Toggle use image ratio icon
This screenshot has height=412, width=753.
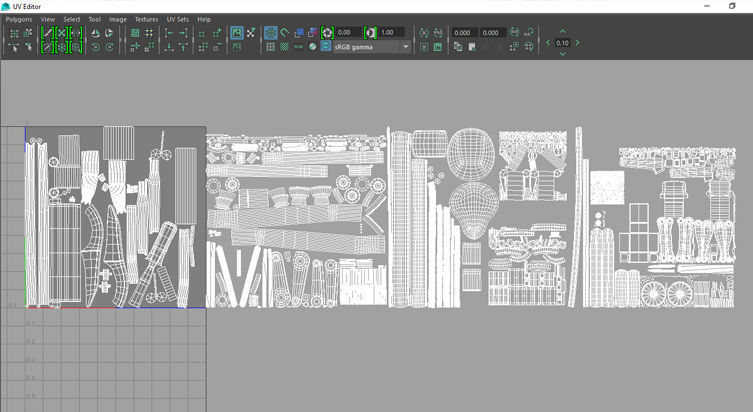click(x=438, y=47)
